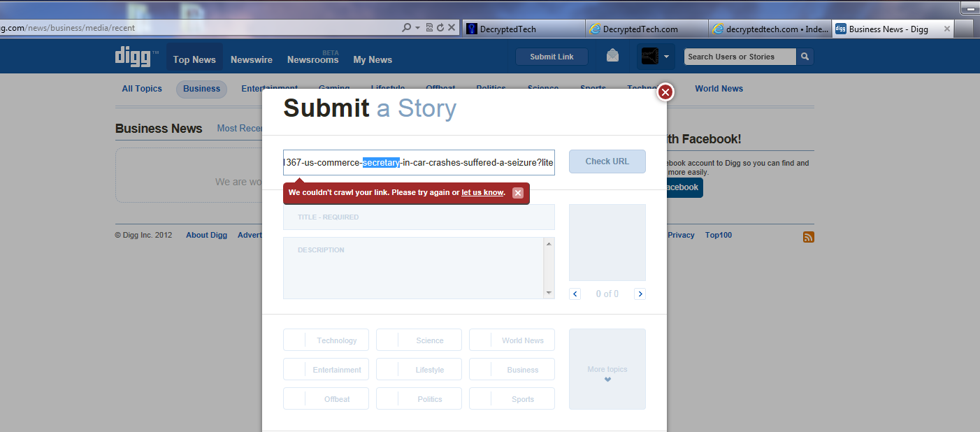Expand the user account dropdown arrow
The image size is (980, 432).
667,57
